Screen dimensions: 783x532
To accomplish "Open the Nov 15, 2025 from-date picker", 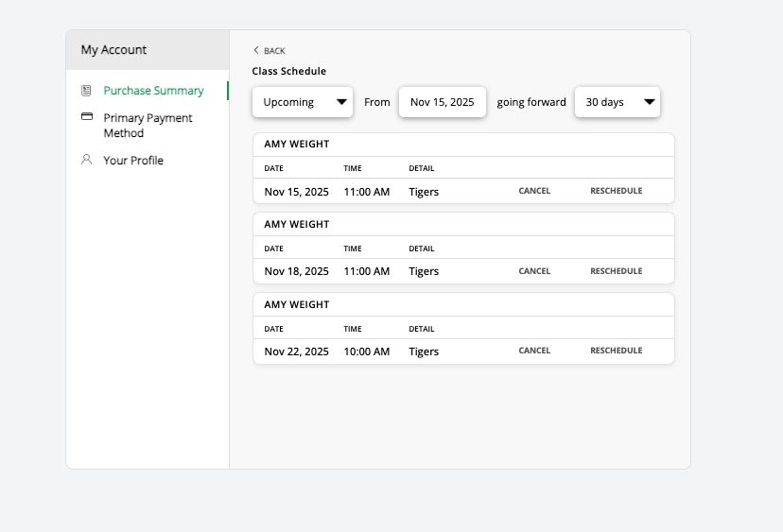I will tap(443, 102).
